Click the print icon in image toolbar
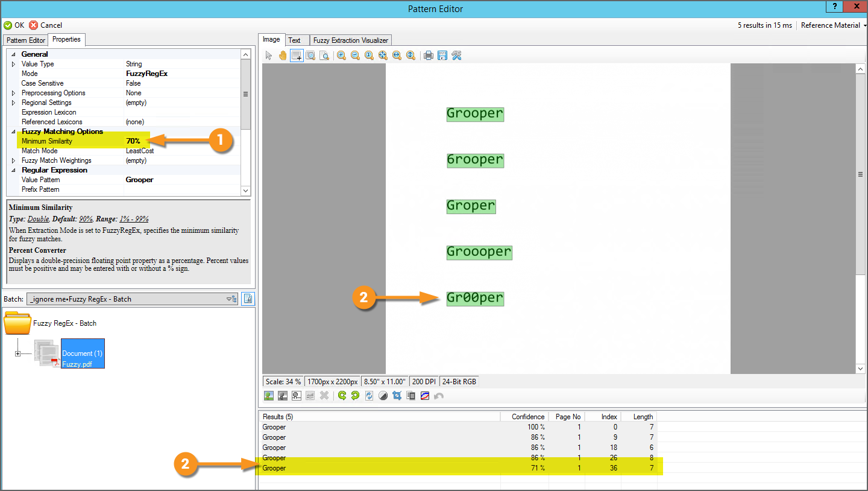The height and width of the screenshot is (491, 868). (429, 55)
